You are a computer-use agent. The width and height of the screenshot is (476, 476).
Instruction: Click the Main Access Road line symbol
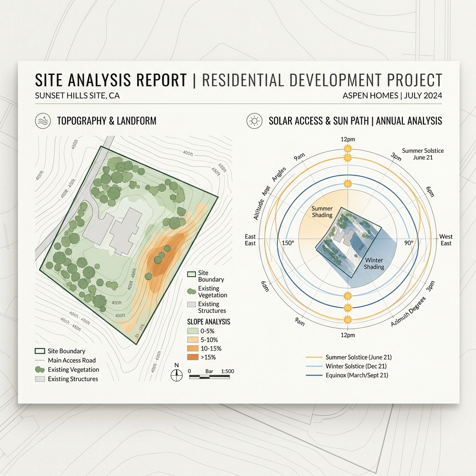(x=40, y=360)
